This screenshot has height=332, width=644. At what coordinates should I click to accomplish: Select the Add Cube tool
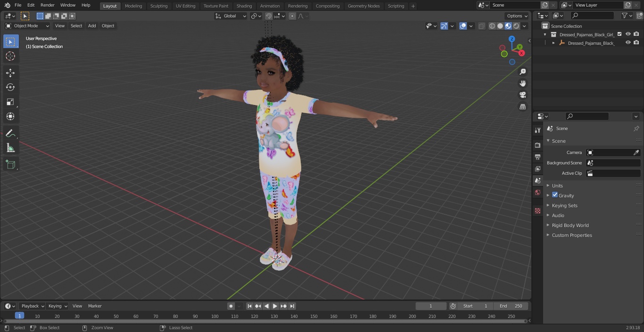(10, 164)
